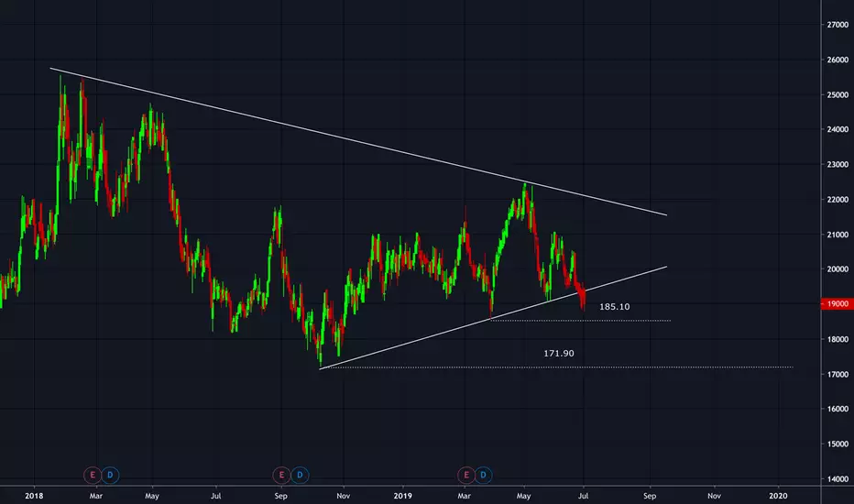Screen dimensions: 854x504
Task: Click the 2019 label on time axis
Action: (402, 496)
